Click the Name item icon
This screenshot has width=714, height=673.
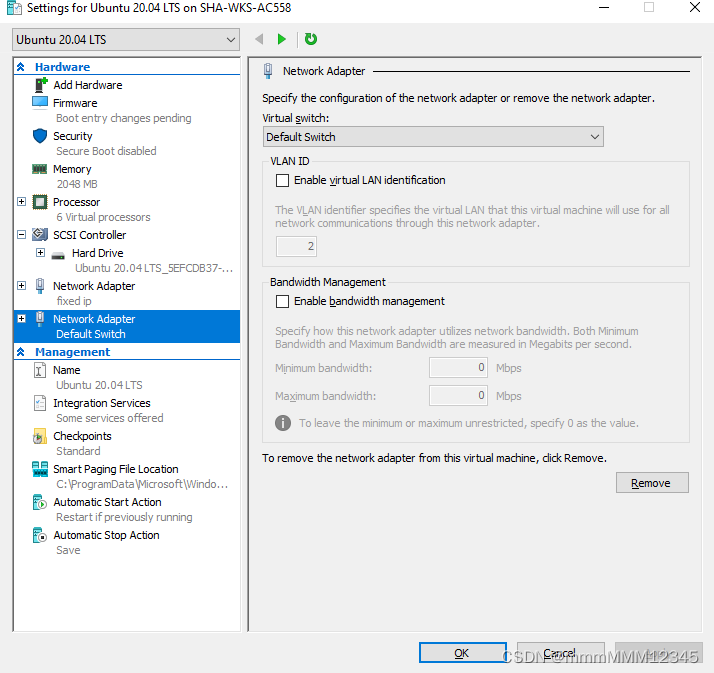coord(40,370)
